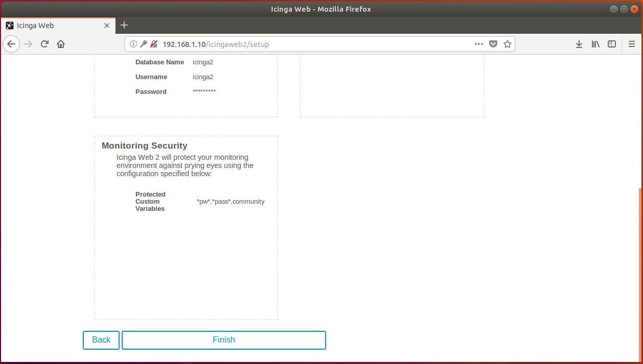Click the Finish button
643x364 pixels.
coord(224,340)
